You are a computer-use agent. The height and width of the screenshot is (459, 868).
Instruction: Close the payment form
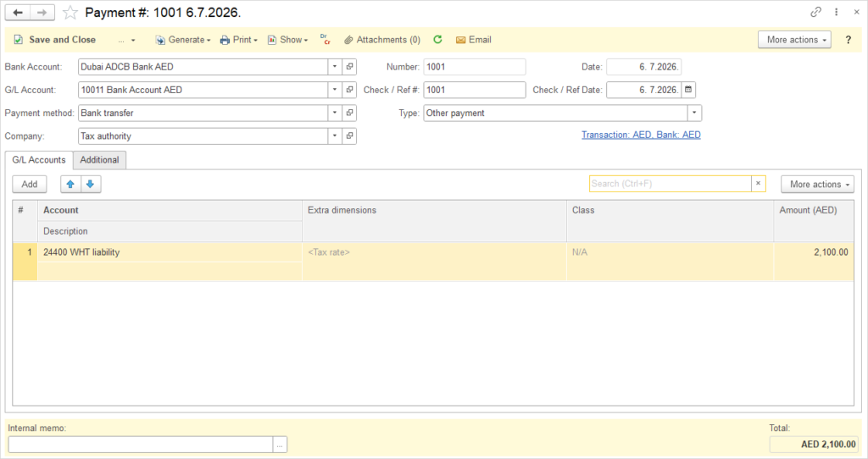pyautogui.click(x=856, y=12)
